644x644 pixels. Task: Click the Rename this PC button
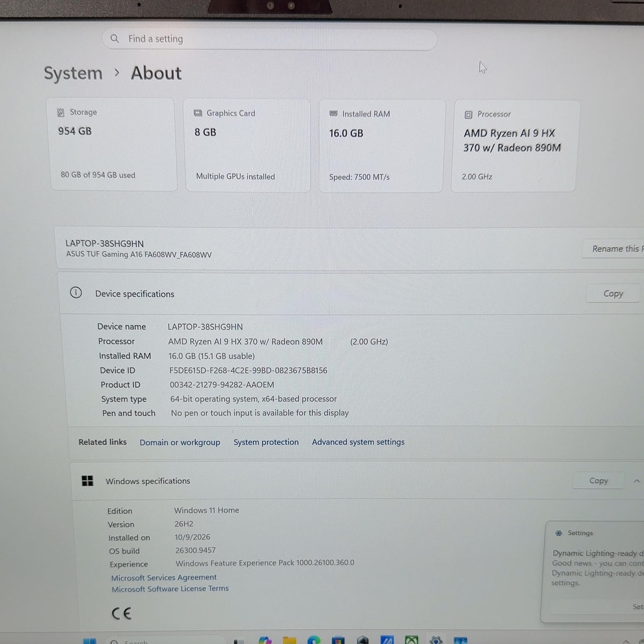[613, 249]
